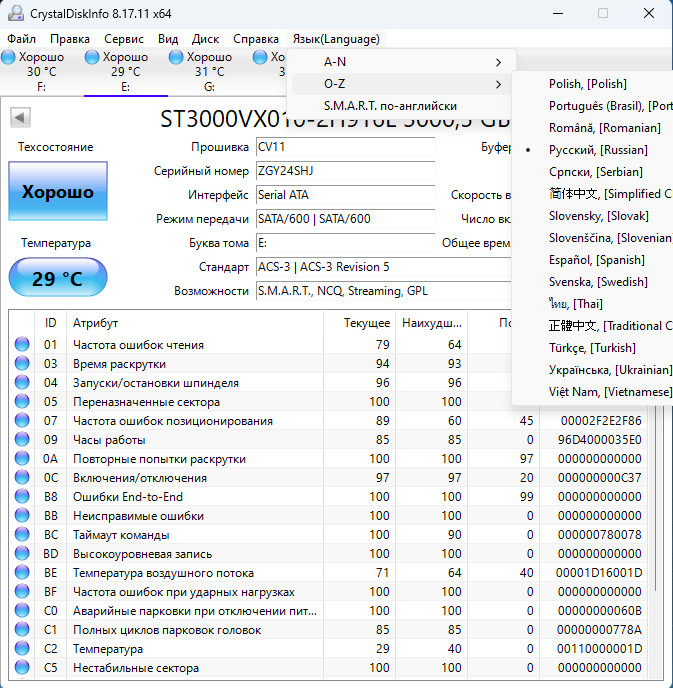Click the Интерфейс field Serial ATA
Screen dimensions: 673x688
(x=345, y=195)
